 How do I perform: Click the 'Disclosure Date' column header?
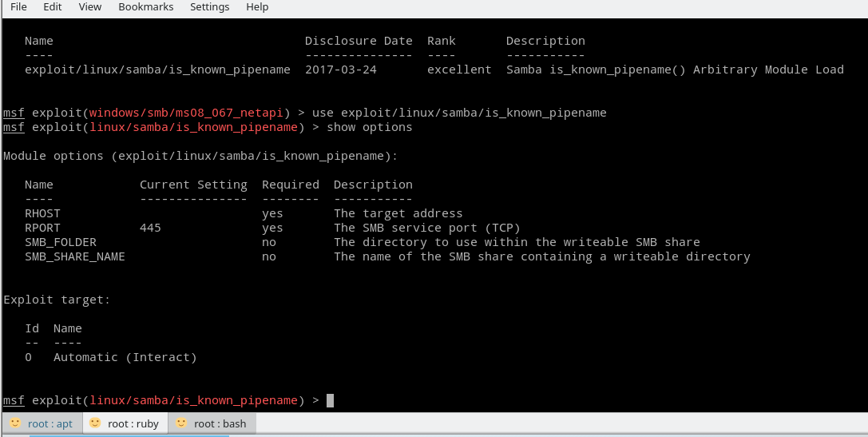coord(359,41)
